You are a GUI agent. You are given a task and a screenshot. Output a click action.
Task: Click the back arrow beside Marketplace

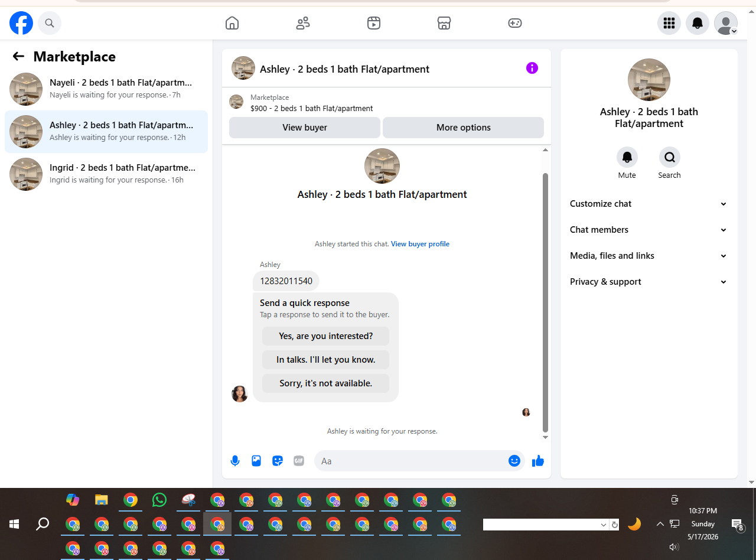18,56
